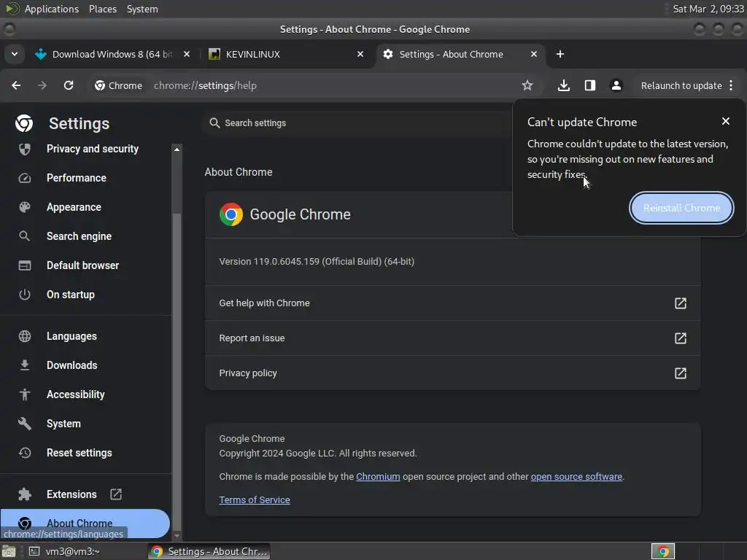Close the KEVINLINUX tab

(360, 54)
